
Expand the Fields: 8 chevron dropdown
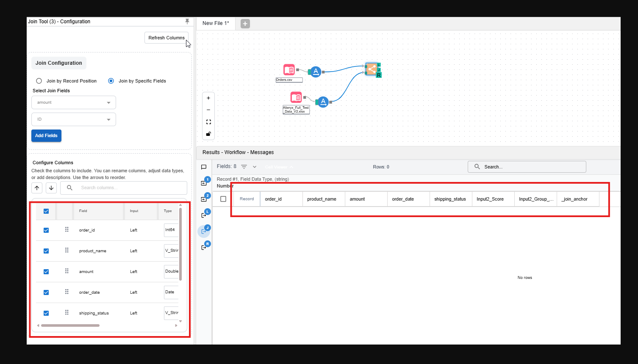tap(255, 167)
